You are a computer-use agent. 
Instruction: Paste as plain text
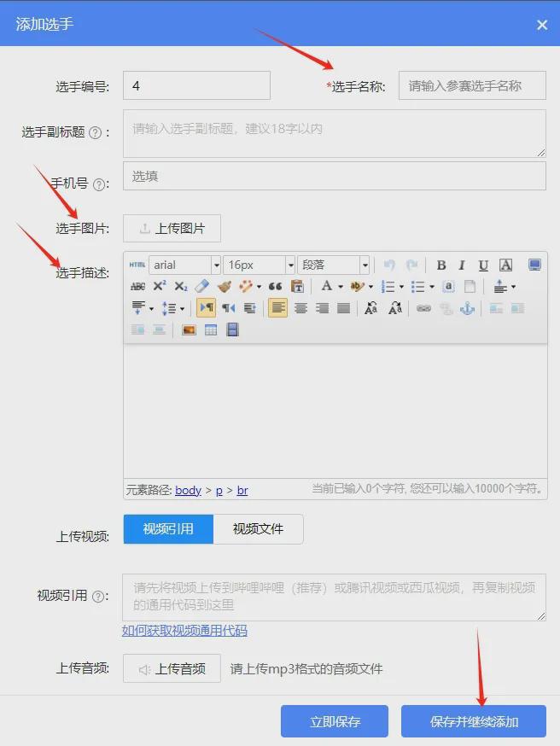297,287
